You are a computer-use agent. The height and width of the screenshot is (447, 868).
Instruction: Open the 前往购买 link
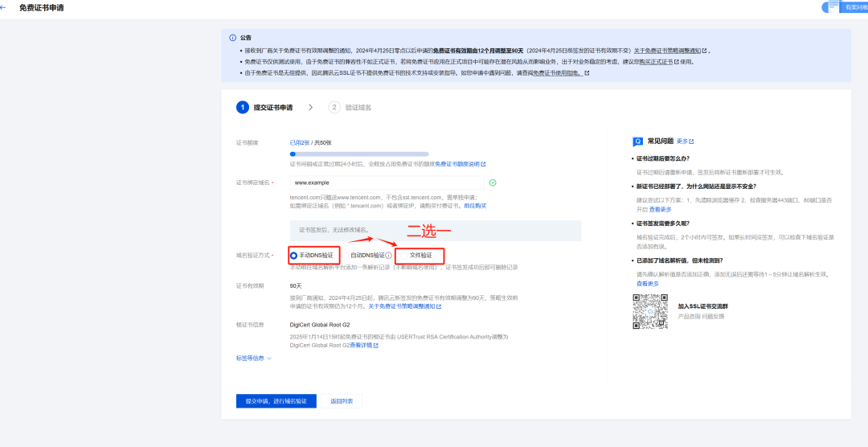click(x=475, y=206)
